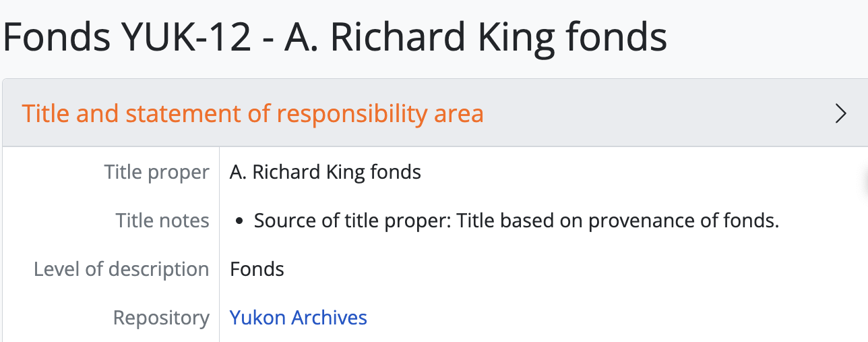Screen dimensions: 868x342
Task: Click the chevron arrow in the section header
Action: [840, 113]
